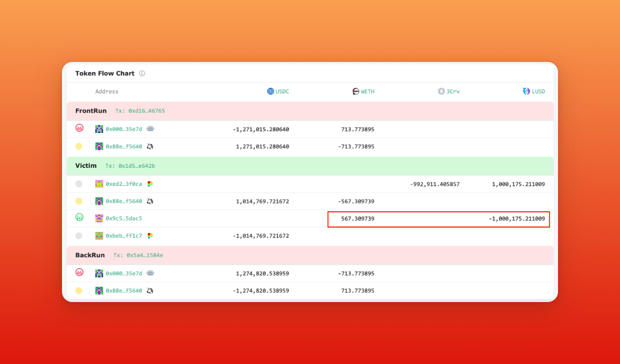Viewport: 620px width, 364px height.
Task: Click the USDC column header label
Action: [282, 91]
